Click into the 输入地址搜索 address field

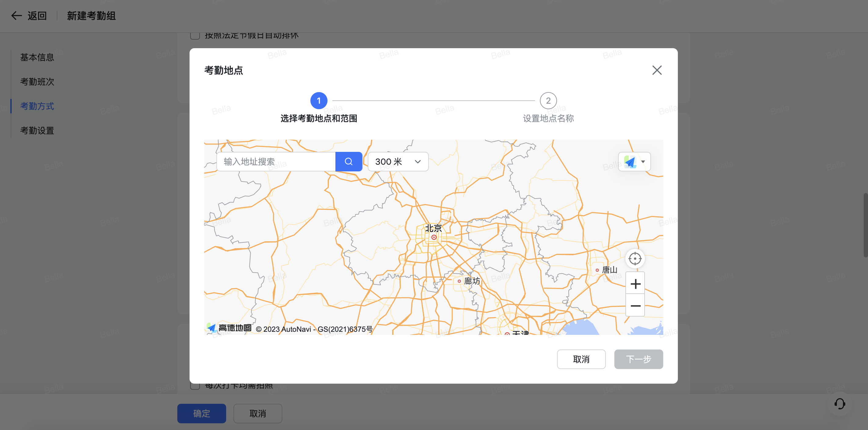click(x=276, y=162)
